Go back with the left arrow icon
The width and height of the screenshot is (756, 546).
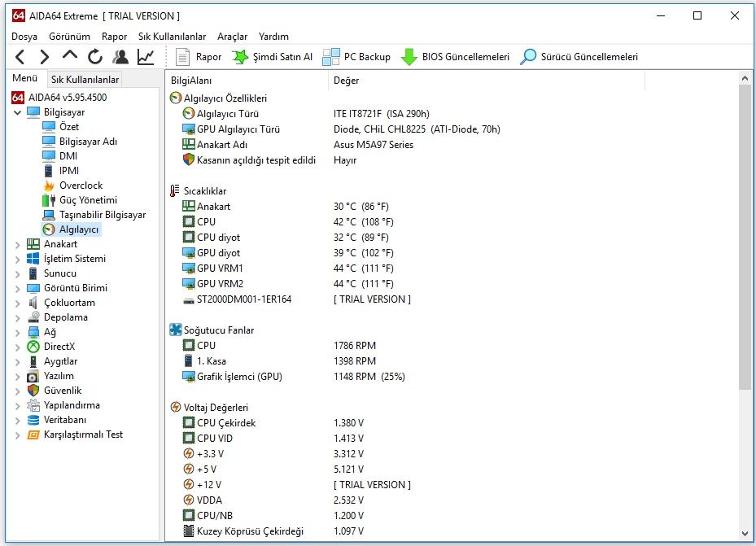(x=20, y=57)
